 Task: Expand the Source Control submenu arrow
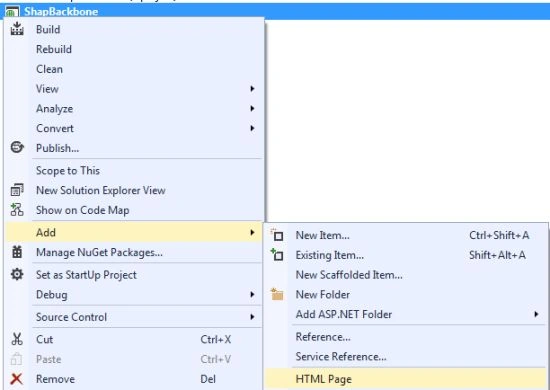click(252, 317)
